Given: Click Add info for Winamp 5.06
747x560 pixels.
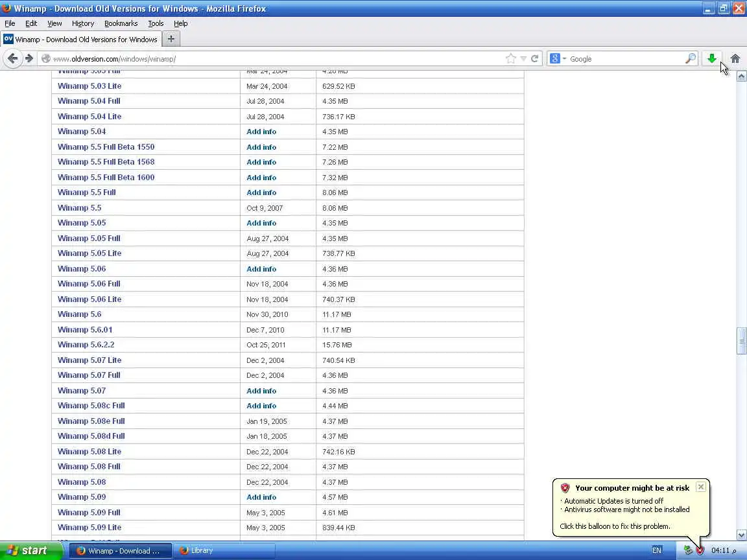Looking at the screenshot, I should pyautogui.click(x=261, y=268).
